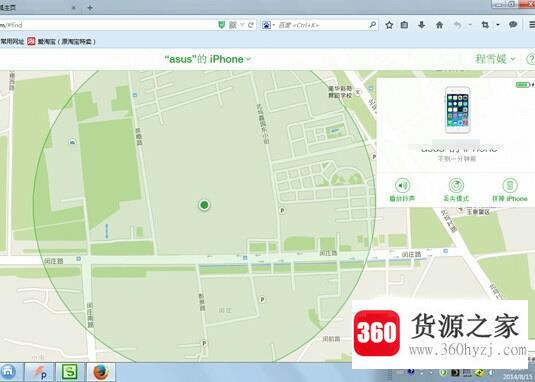Open the taskbar app with the S icon
The width and height of the screenshot is (535, 382).
[x=70, y=372]
